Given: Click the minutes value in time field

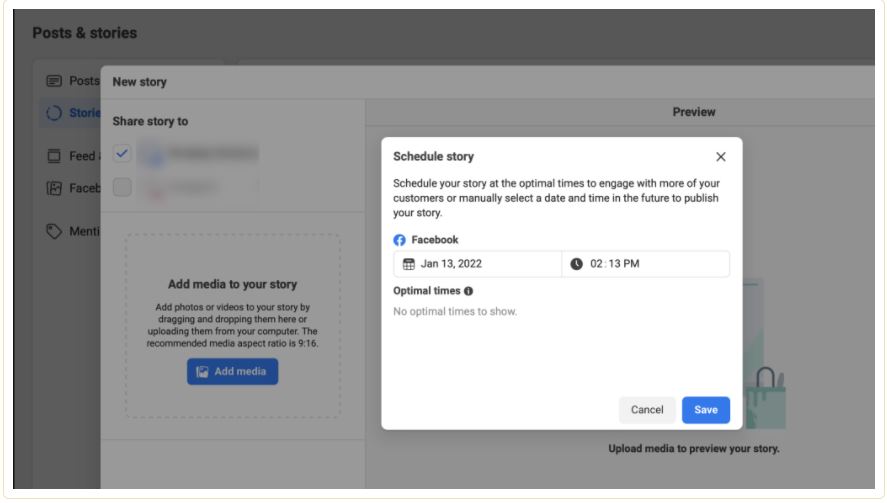Looking at the screenshot, I should click(x=615, y=264).
